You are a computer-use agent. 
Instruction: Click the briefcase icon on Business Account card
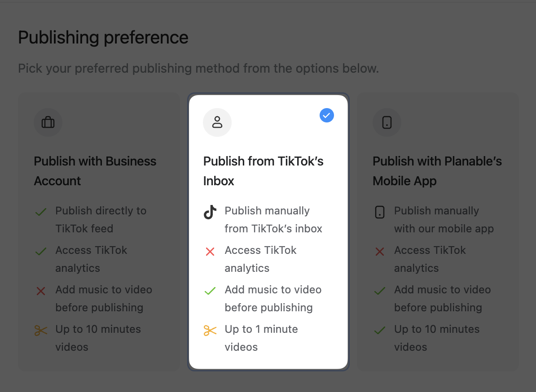click(48, 122)
